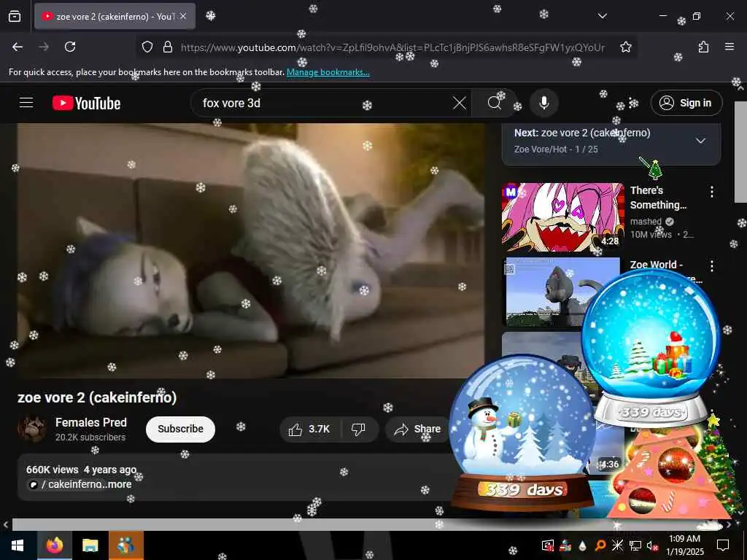Open the list all tabs dropdown
This screenshot has height=560, width=747.
(x=603, y=16)
